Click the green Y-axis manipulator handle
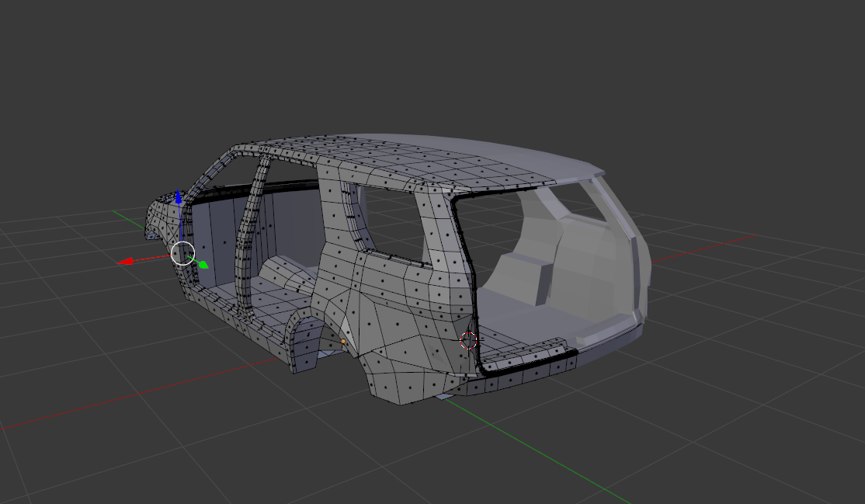Screen dimensions: 865x504 [203, 264]
